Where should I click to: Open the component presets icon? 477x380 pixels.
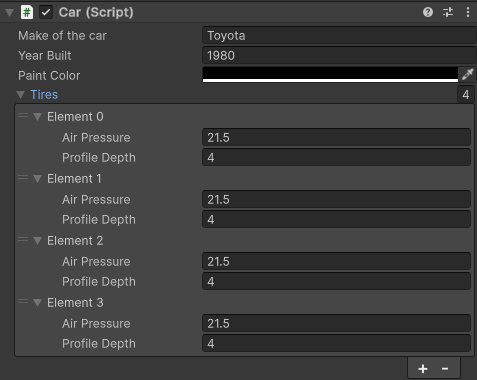[x=448, y=12]
